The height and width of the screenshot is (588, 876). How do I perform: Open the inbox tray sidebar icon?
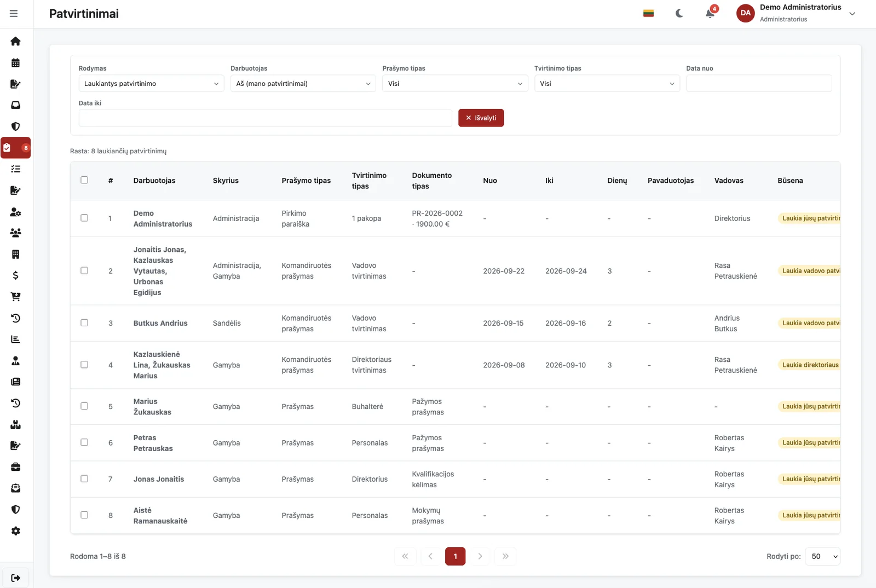15,105
